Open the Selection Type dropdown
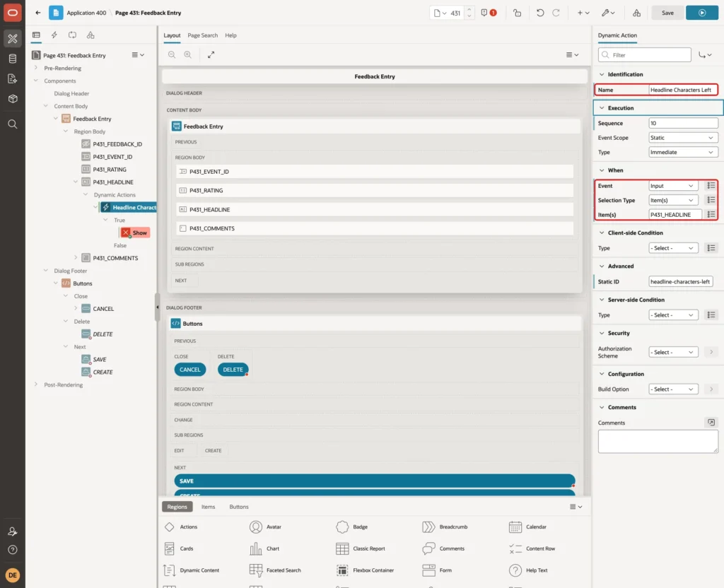Image resolution: width=724 pixels, height=588 pixels. pos(673,200)
